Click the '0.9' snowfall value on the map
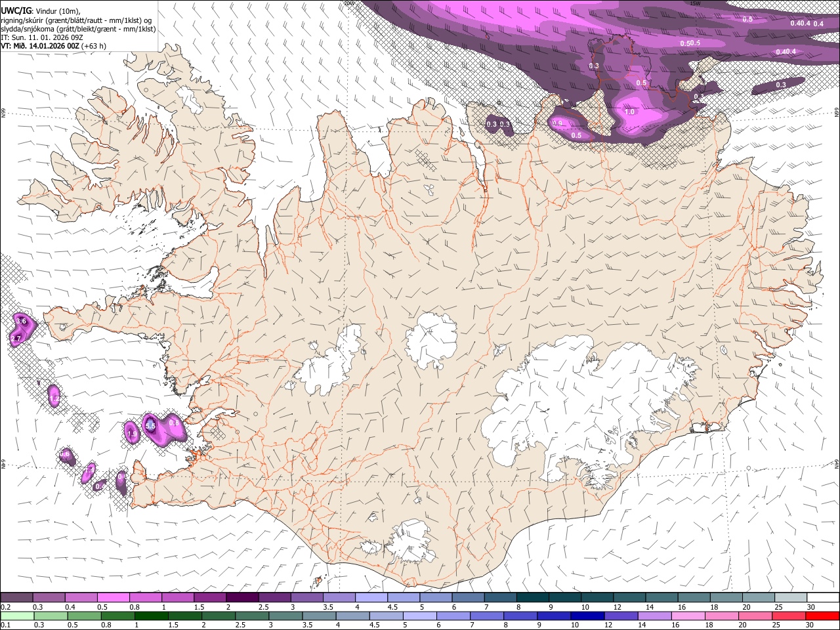Image resolution: width=840 pixels, height=630 pixels. [x=558, y=123]
